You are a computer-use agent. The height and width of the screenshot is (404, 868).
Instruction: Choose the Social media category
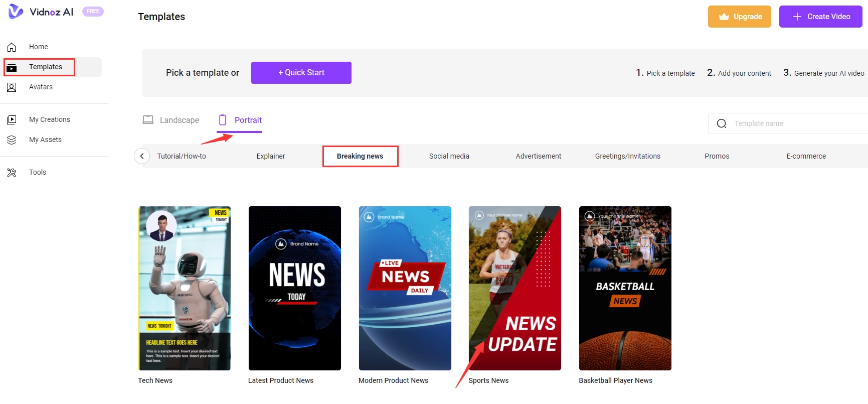pyautogui.click(x=449, y=157)
